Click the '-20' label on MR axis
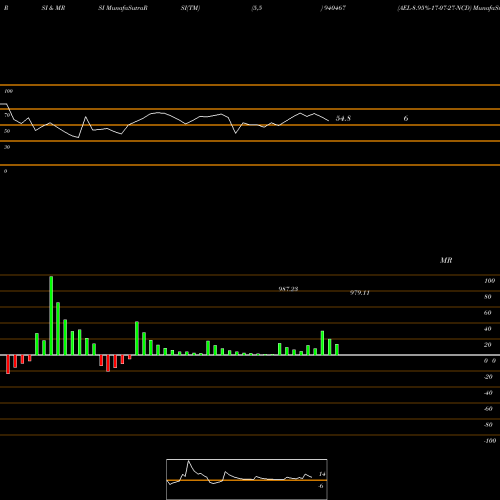 [x=488, y=377]
